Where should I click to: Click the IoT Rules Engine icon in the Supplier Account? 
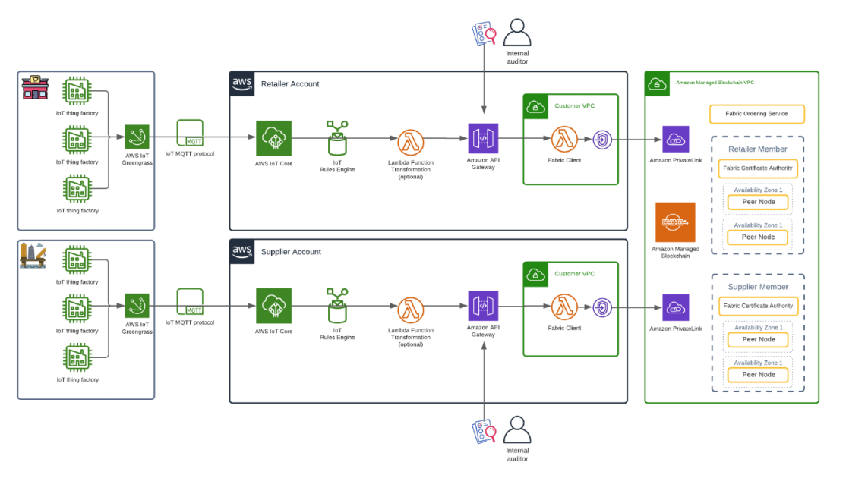337,306
